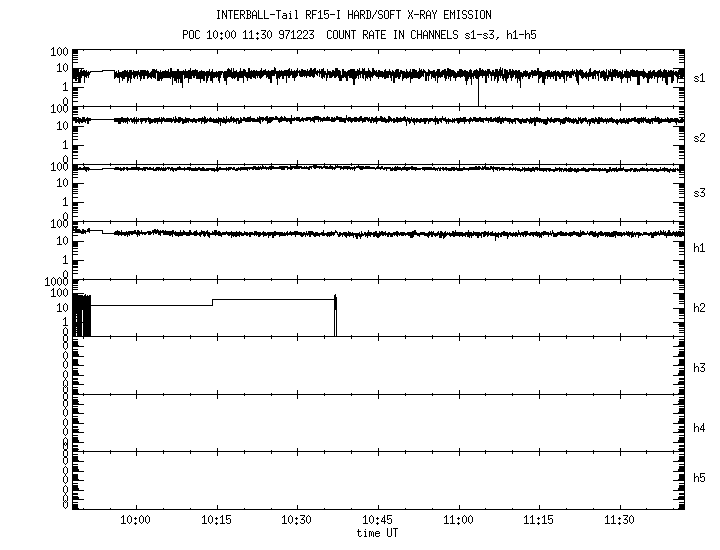This screenshot has width=720, height=550.
Task: Click the 'POC 10:00 11:30 971223' text
Action: tap(248, 35)
